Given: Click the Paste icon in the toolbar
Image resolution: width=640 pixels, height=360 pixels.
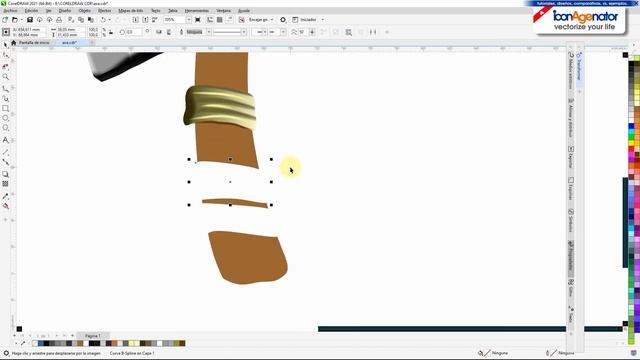Looking at the screenshot, I should click(91, 20).
